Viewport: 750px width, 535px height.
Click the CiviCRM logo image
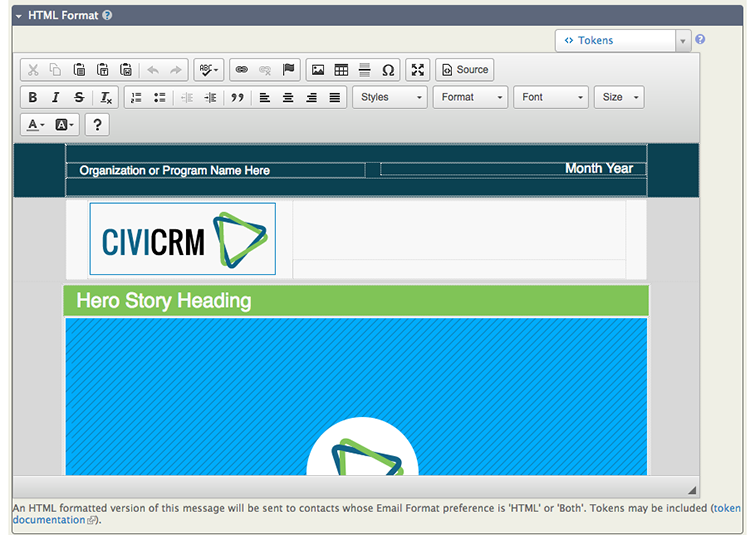click(x=183, y=239)
